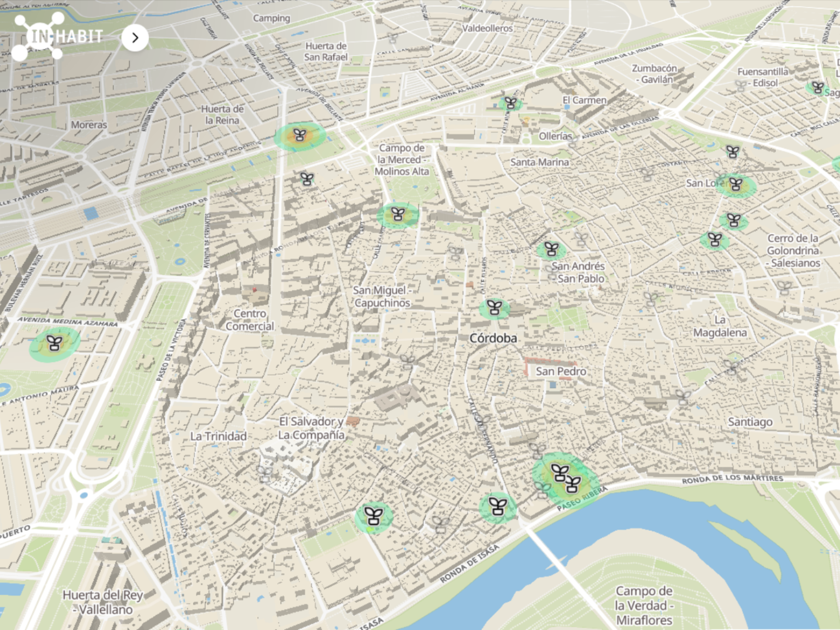Select the Santa Marina neighborhood label

(x=540, y=162)
